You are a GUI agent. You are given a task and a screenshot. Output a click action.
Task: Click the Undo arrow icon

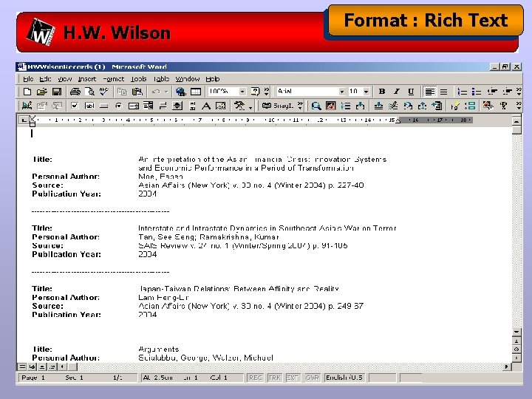(156, 92)
